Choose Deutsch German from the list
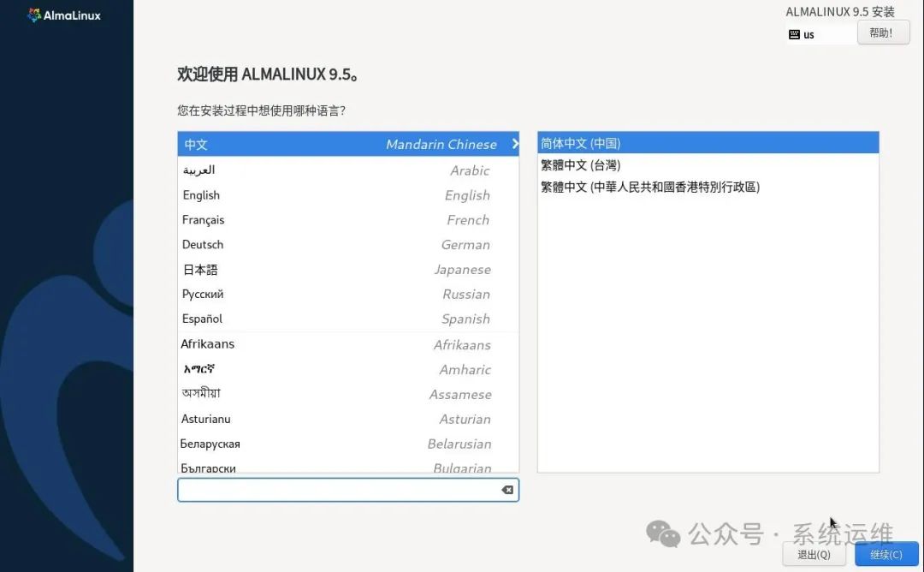 coord(348,244)
